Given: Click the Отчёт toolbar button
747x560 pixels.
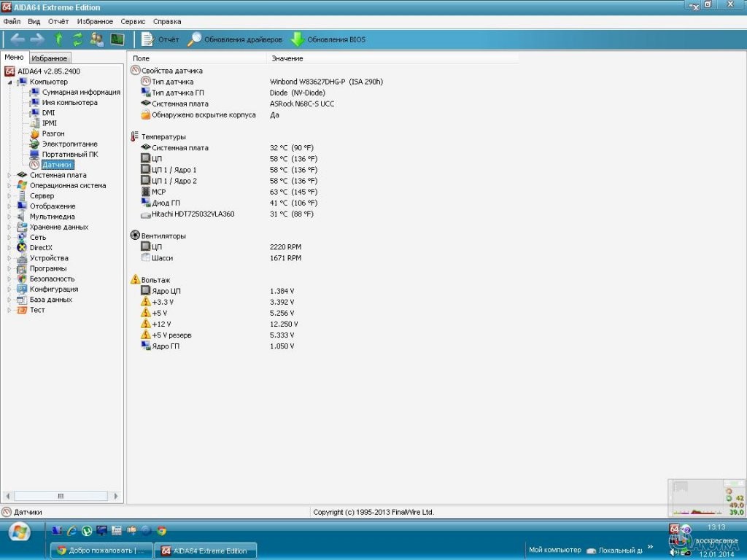Looking at the screenshot, I should point(160,39).
